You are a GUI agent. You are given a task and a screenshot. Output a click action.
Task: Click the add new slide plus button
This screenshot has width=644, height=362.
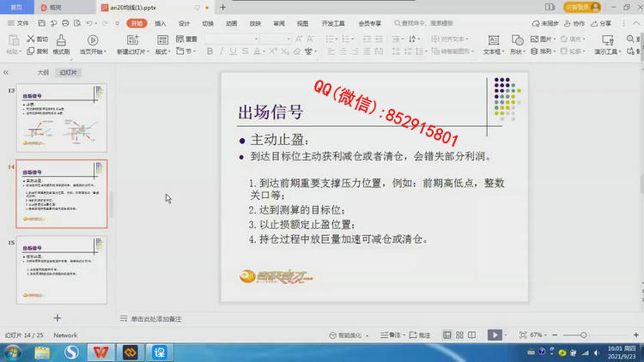pyautogui.click(x=58, y=318)
